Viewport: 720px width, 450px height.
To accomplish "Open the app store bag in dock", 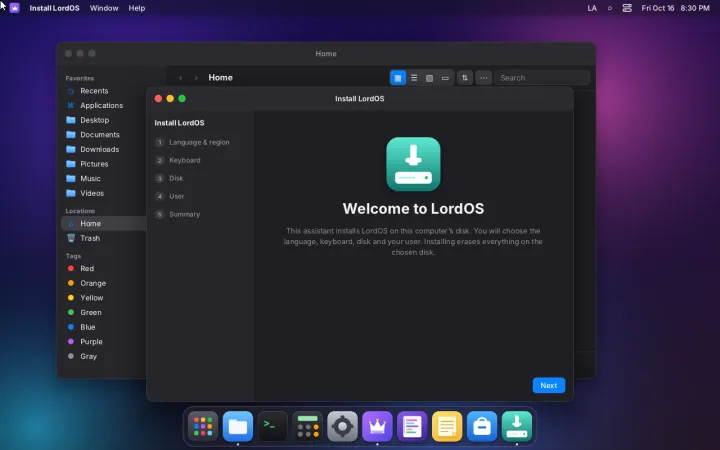I will 482,426.
